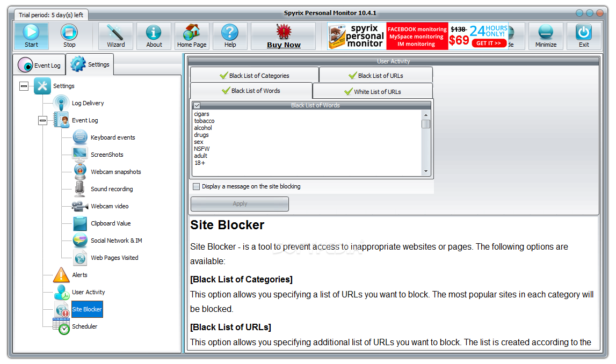
Task: Click the Clipboard Value icon
Action: [80, 223]
